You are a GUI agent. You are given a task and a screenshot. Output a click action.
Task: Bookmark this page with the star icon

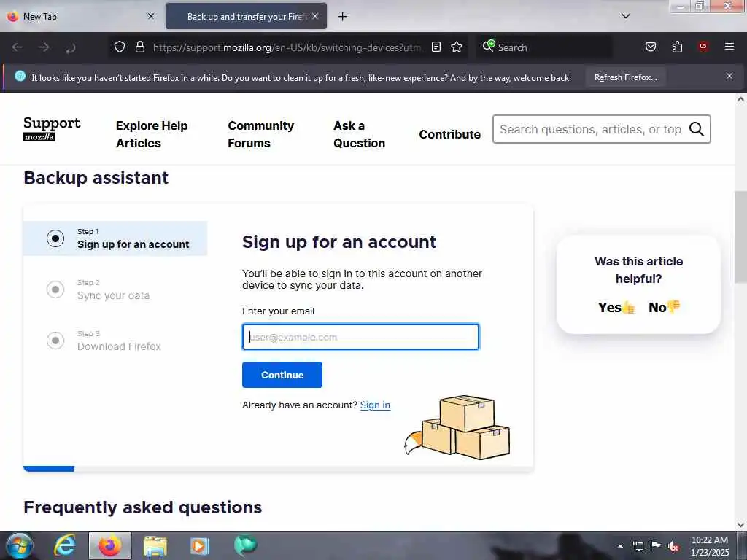457,47
